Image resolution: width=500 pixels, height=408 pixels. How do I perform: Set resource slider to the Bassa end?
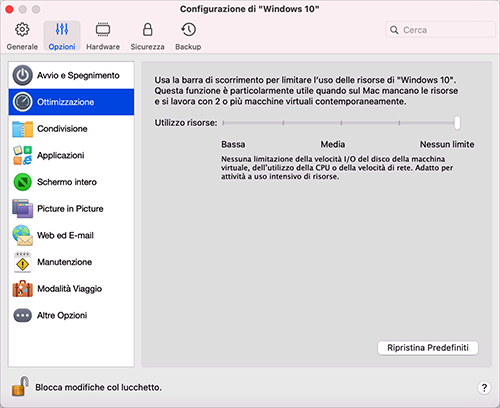pos(224,123)
